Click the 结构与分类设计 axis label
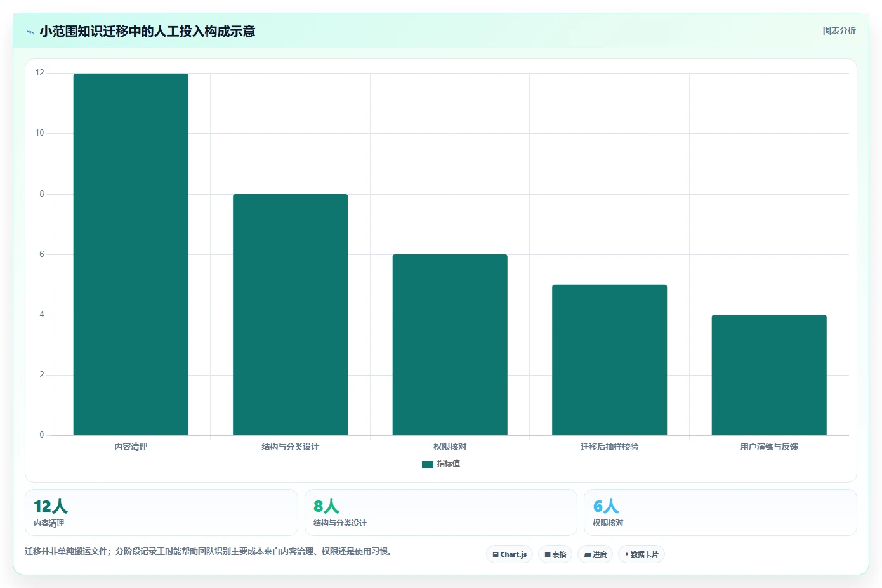This screenshot has width=882, height=588. 290,447
